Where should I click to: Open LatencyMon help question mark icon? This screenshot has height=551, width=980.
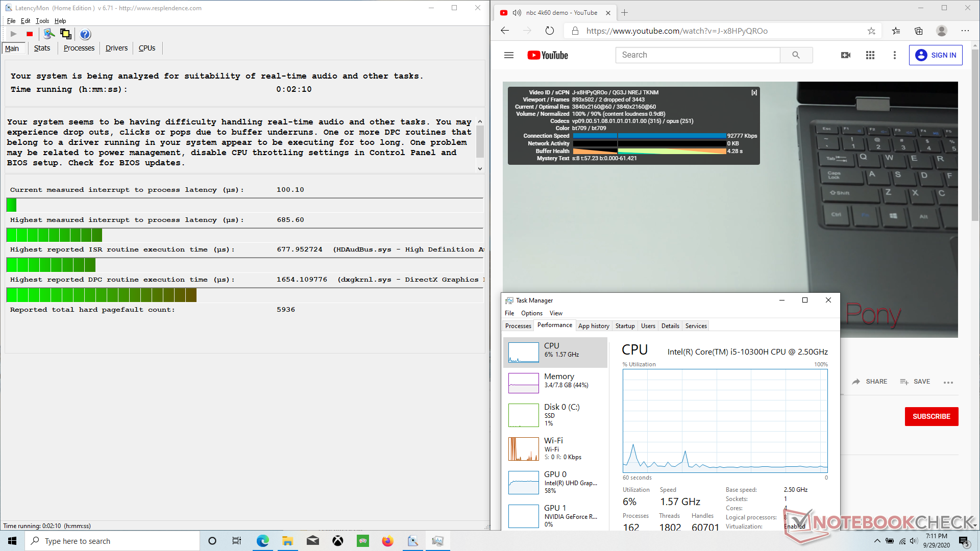pyautogui.click(x=85, y=34)
